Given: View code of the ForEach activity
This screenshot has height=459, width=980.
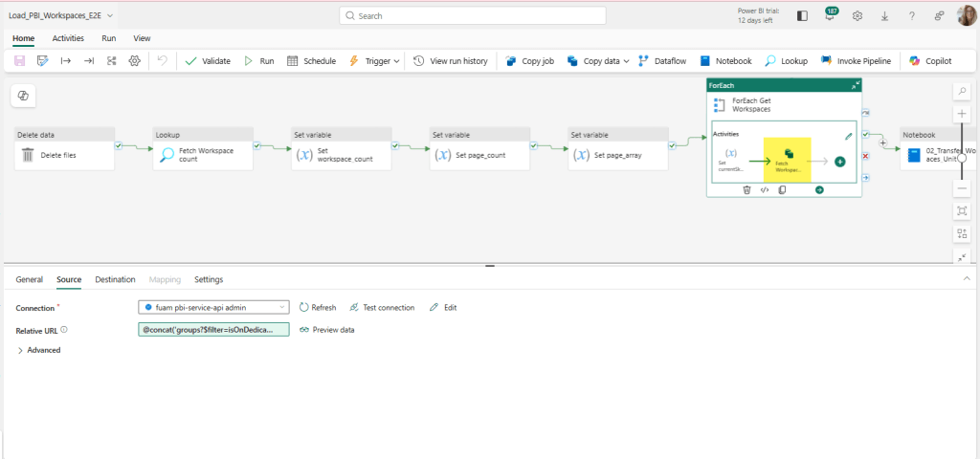Looking at the screenshot, I should 765,190.
